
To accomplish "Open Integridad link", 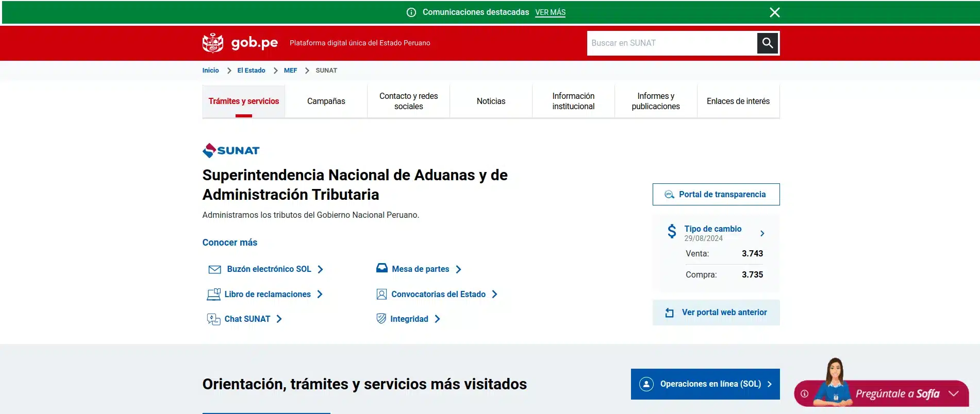I will tap(409, 319).
